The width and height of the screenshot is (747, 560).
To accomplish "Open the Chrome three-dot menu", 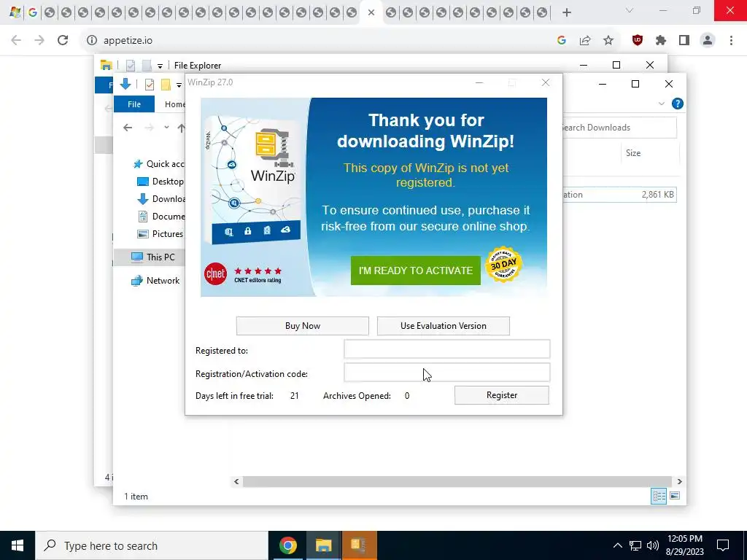I will [x=731, y=41].
